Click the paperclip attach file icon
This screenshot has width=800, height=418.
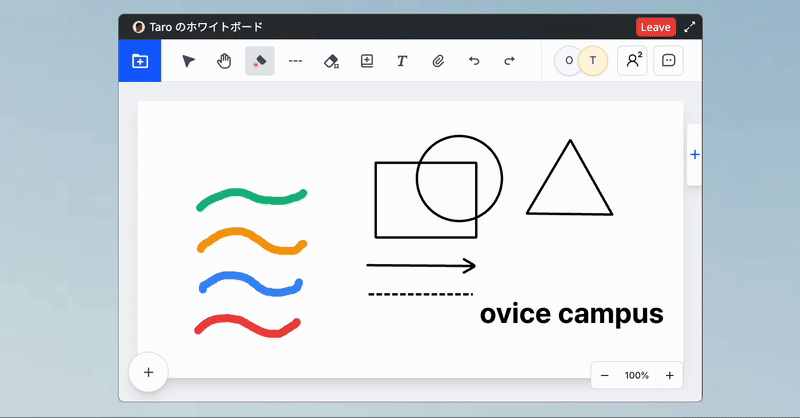(438, 61)
